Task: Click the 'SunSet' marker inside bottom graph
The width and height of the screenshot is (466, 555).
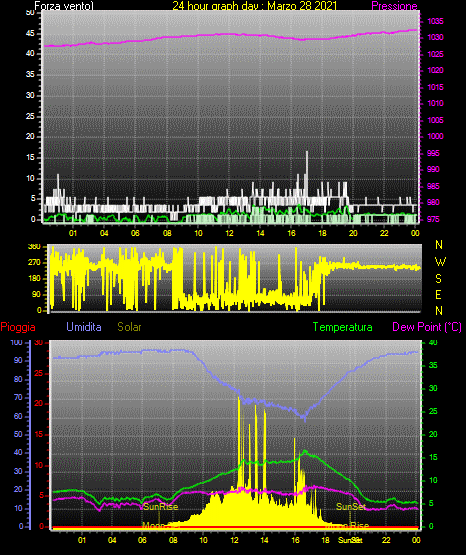Action: click(351, 507)
